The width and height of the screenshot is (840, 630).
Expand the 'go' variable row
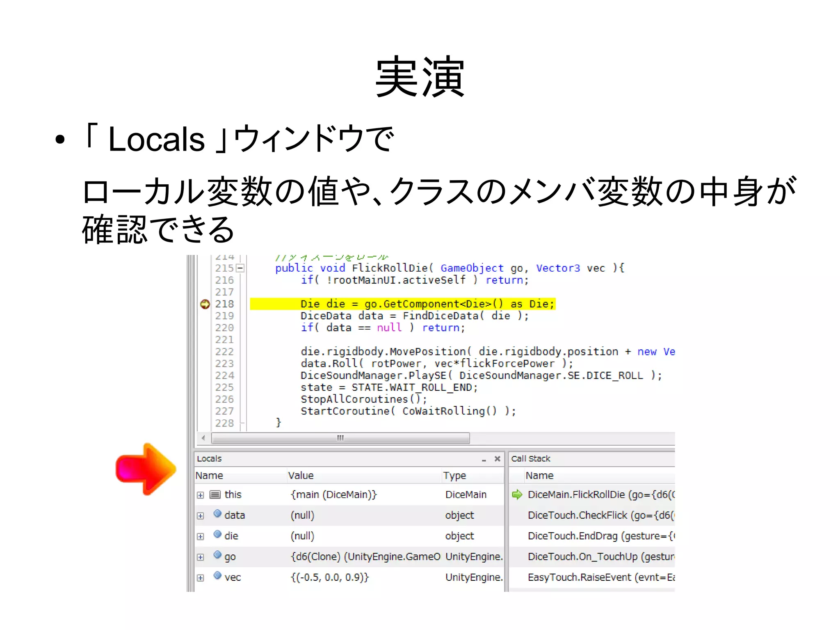tap(200, 557)
